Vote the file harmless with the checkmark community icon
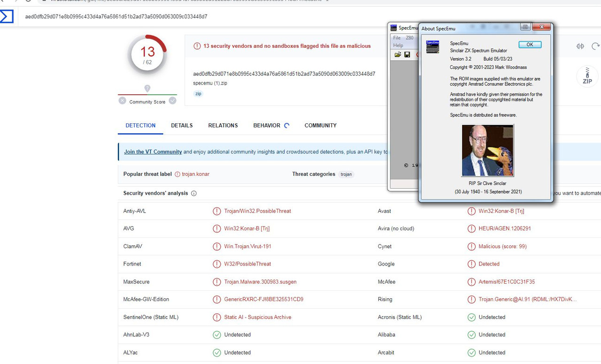The image size is (601, 364). click(x=173, y=100)
